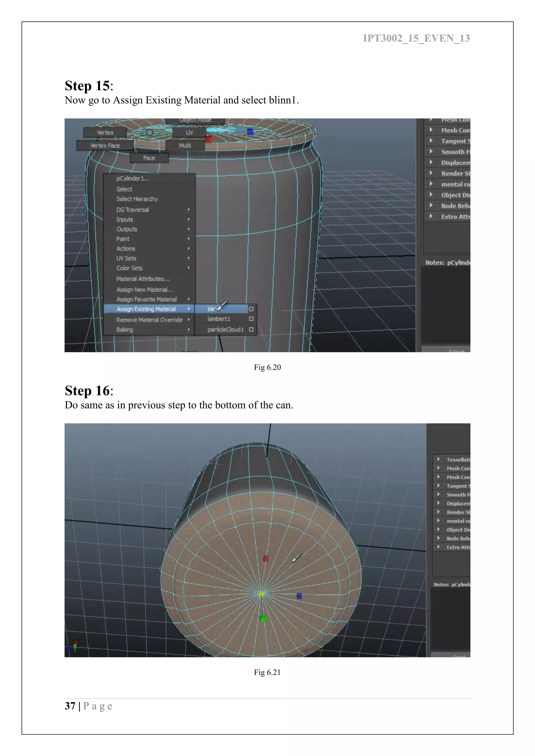Click the red manipulator handle on the can bottom
This screenshot has height=756, width=535.
point(266,558)
